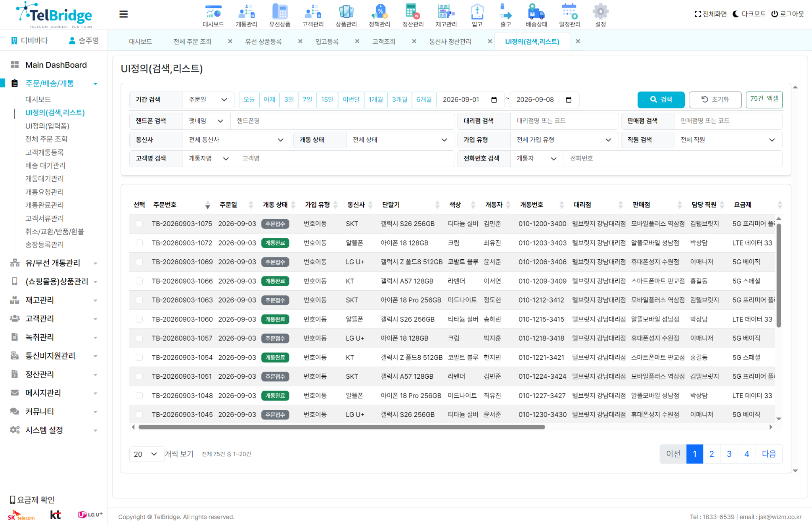Click the 전화번호 input field

point(673,158)
